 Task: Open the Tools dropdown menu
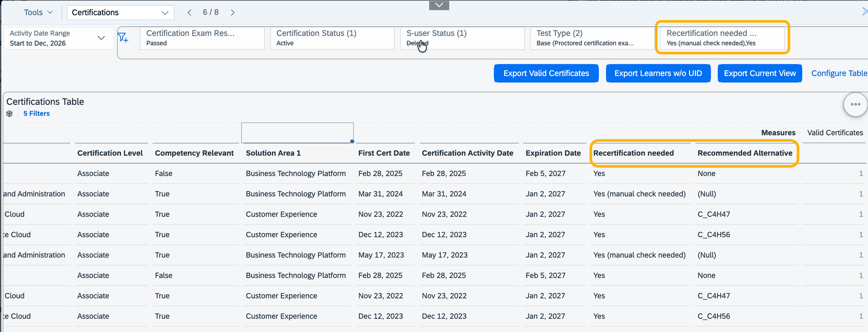tap(38, 13)
